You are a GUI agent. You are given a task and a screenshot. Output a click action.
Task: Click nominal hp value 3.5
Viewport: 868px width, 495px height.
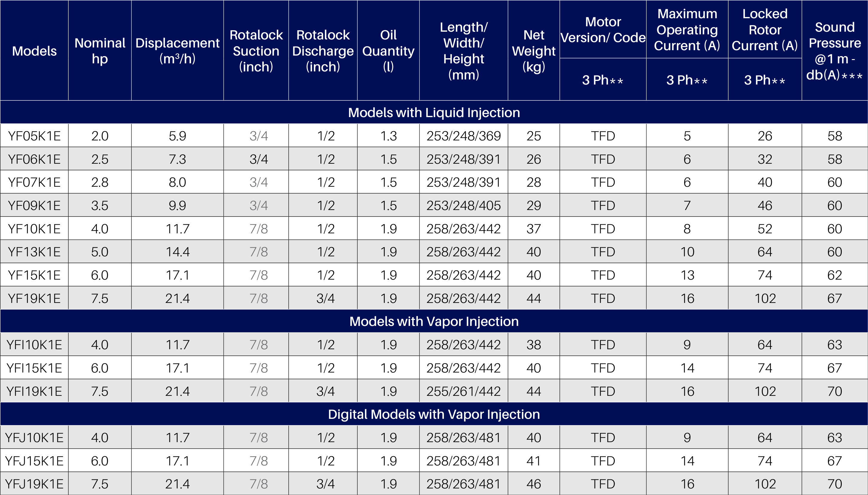[100, 205]
